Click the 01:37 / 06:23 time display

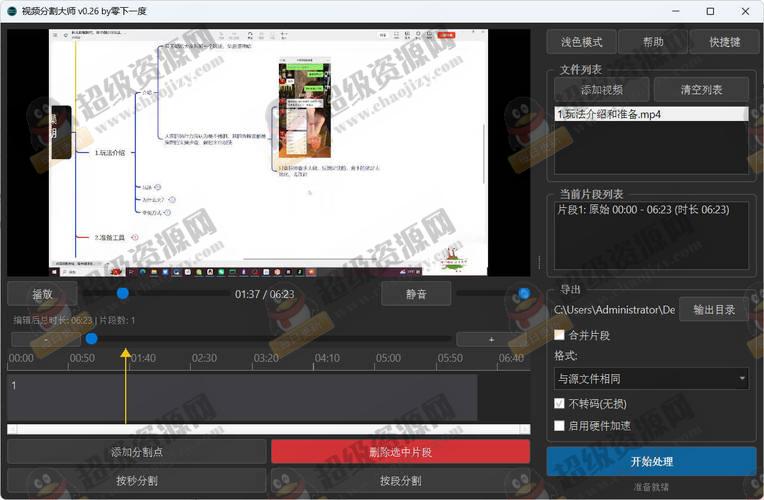pyautogui.click(x=265, y=294)
